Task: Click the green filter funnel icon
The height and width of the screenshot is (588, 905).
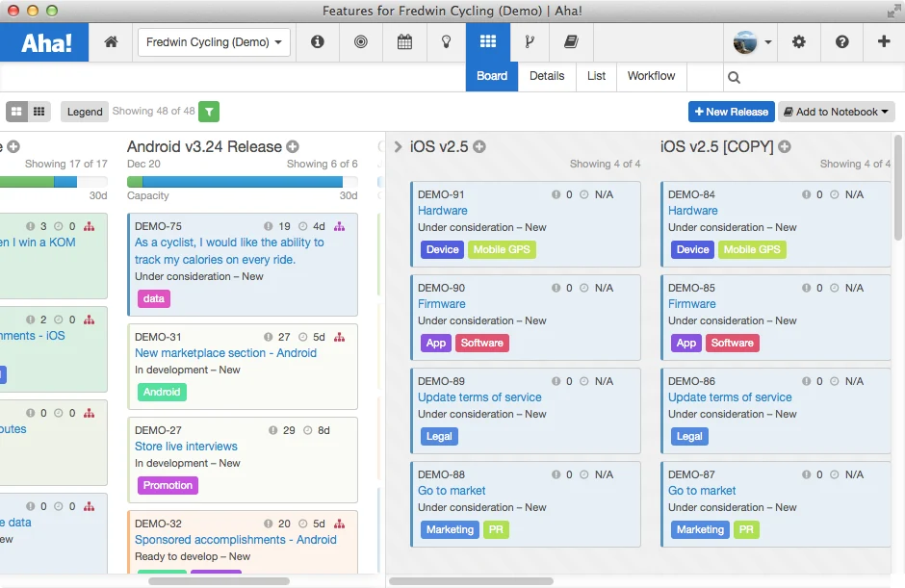Action: tap(209, 112)
